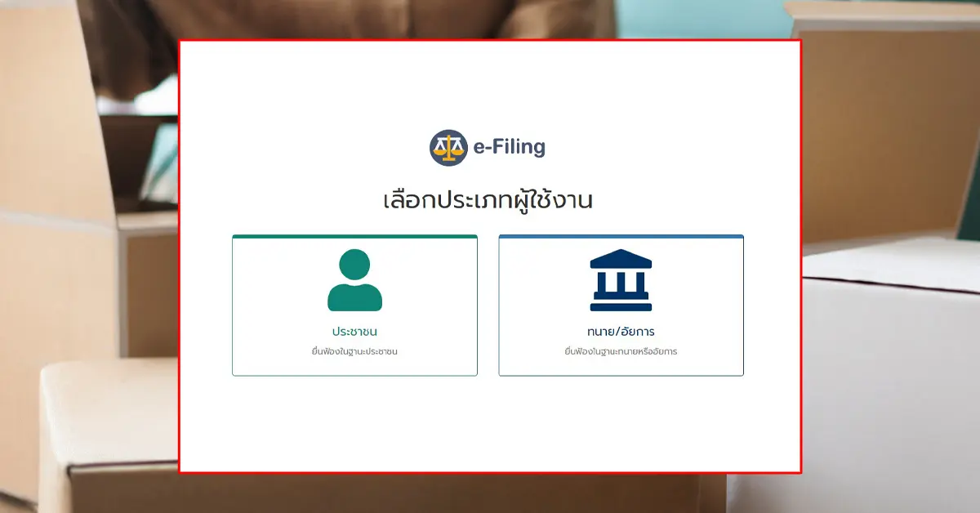This screenshot has height=513, width=980.
Task: Click the pillars of the courthouse icon
Action: pos(621,282)
